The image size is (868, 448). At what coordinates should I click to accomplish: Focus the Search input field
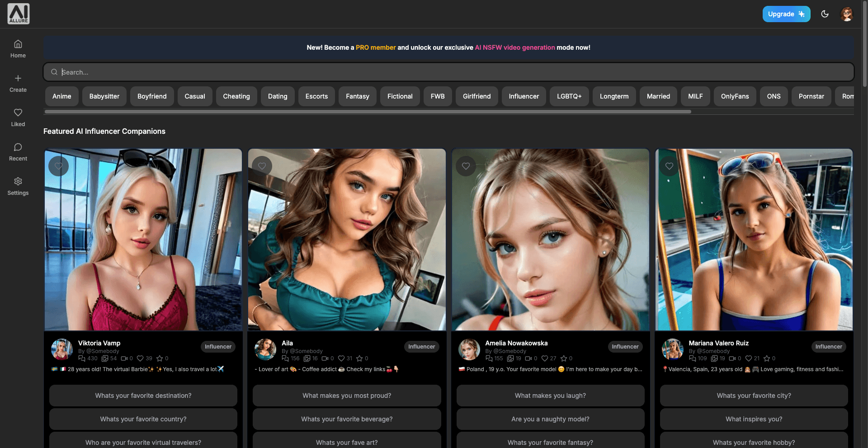[x=448, y=72]
